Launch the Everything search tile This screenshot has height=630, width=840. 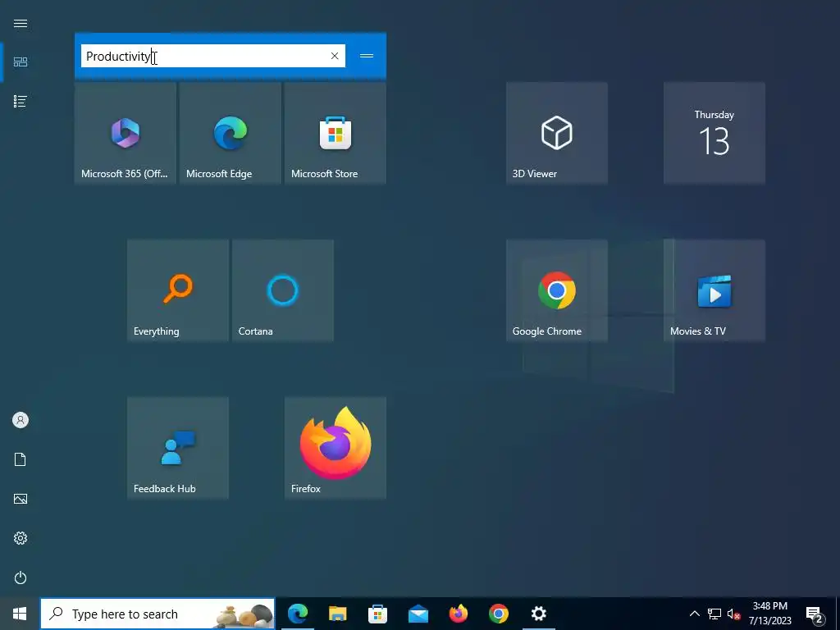pyautogui.click(x=178, y=290)
